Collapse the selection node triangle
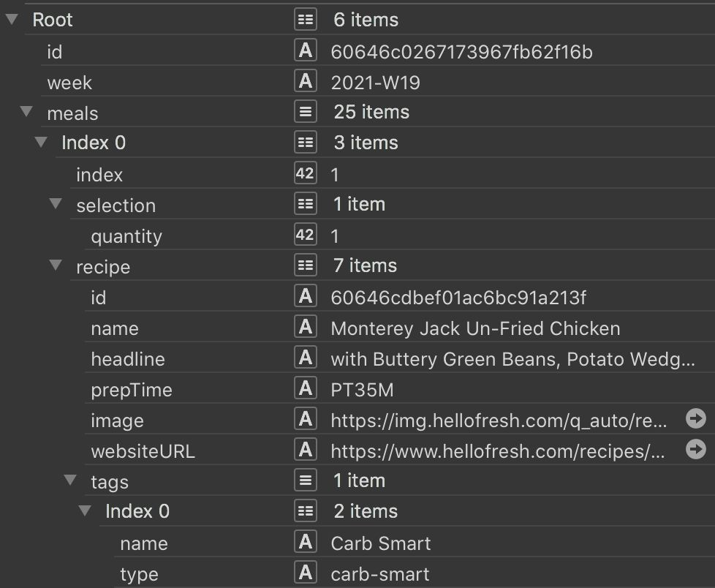The image size is (715, 588). coord(56,204)
